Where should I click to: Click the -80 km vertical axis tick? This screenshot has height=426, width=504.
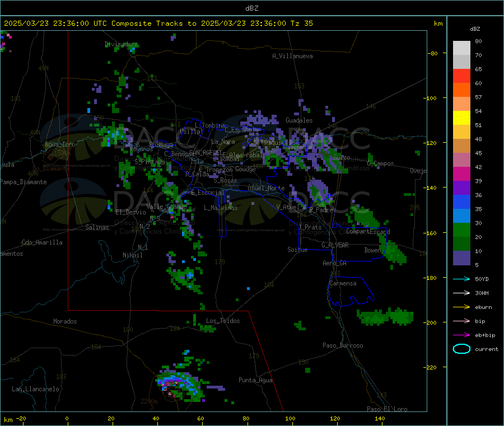[432, 53]
